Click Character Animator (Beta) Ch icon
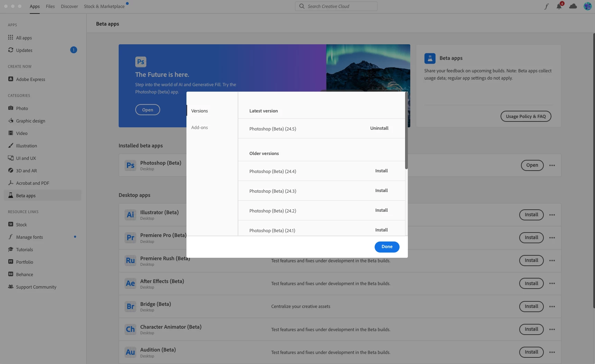The width and height of the screenshot is (595, 364). point(130,329)
